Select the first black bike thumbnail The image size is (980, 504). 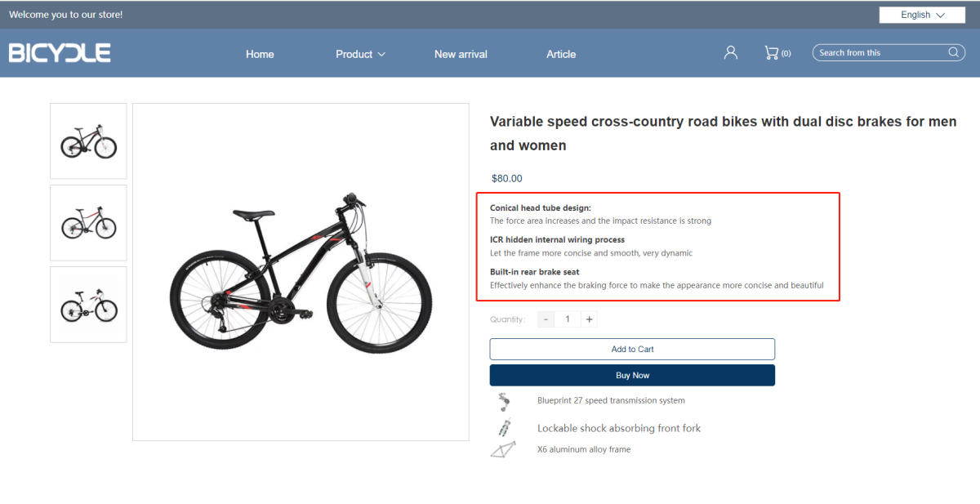click(x=88, y=141)
